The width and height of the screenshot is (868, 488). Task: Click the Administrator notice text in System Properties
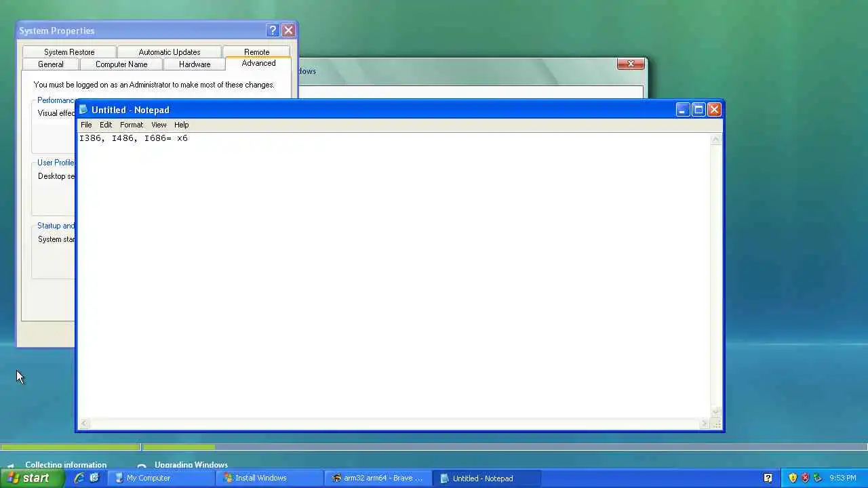pyautogui.click(x=154, y=85)
